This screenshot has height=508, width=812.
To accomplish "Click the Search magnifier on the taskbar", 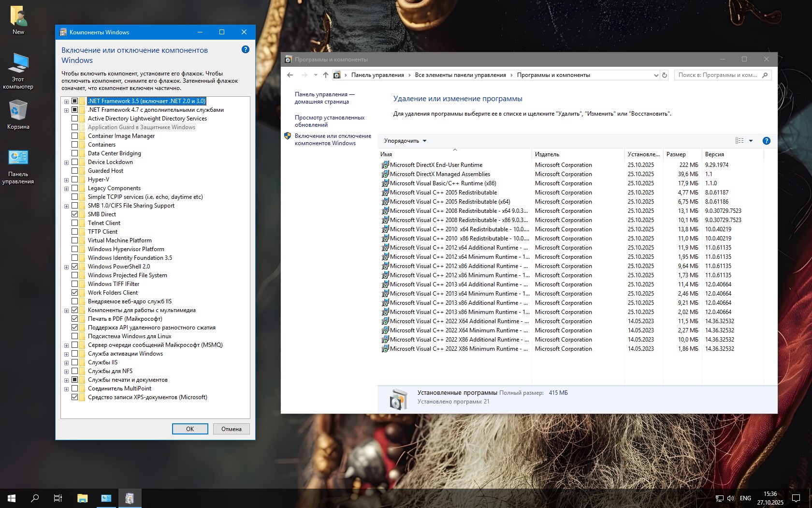I will tap(35, 498).
